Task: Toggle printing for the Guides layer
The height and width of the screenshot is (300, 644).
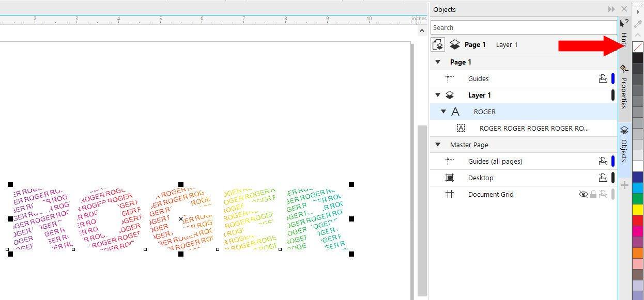Action: pyautogui.click(x=604, y=78)
